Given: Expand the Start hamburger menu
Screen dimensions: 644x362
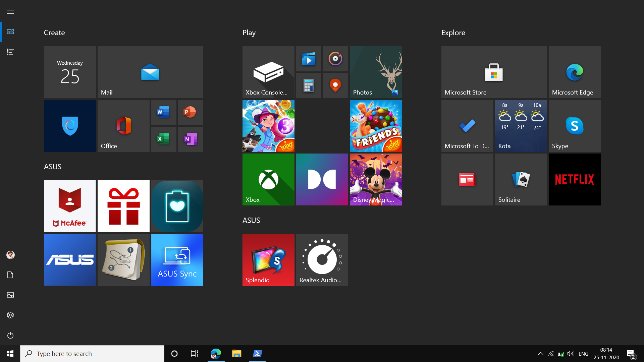Looking at the screenshot, I should [x=10, y=12].
